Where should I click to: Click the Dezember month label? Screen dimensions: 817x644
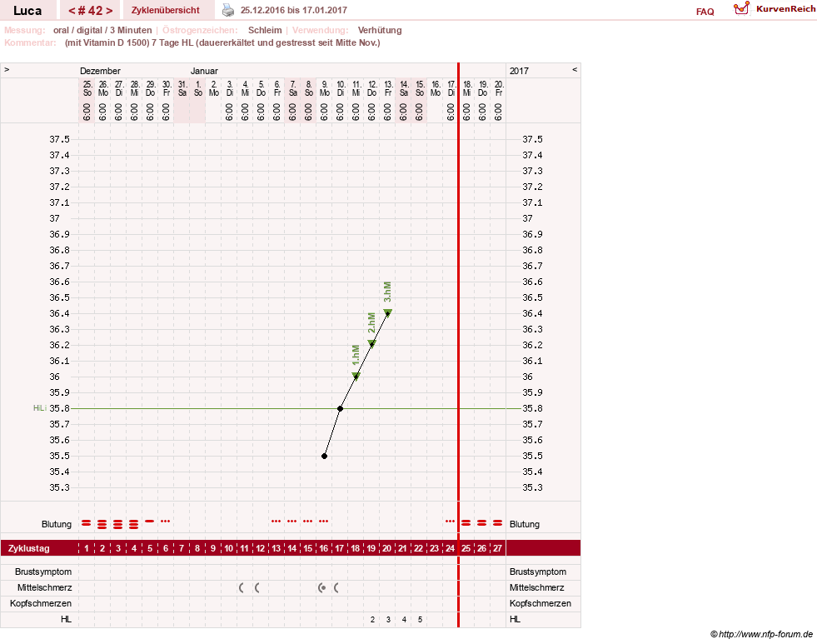(100, 71)
